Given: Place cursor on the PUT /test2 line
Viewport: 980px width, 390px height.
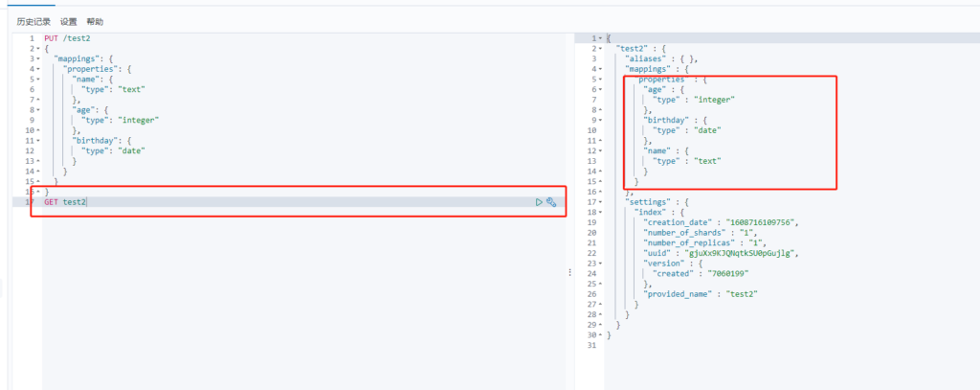Looking at the screenshot, I should point(67,38).
